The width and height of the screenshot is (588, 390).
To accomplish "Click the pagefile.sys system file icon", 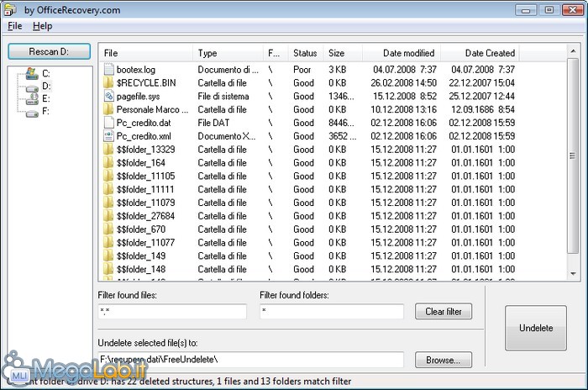I will pos(108,96).
